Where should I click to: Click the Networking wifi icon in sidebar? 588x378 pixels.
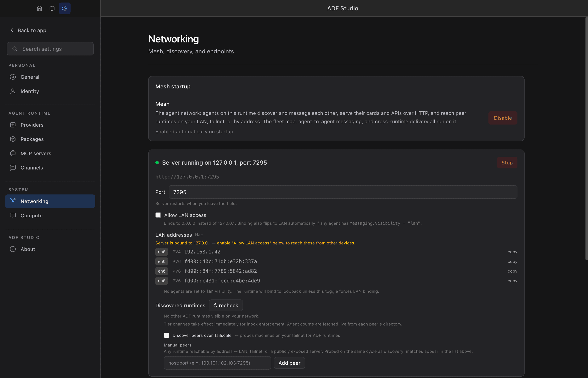pos(13,201)
